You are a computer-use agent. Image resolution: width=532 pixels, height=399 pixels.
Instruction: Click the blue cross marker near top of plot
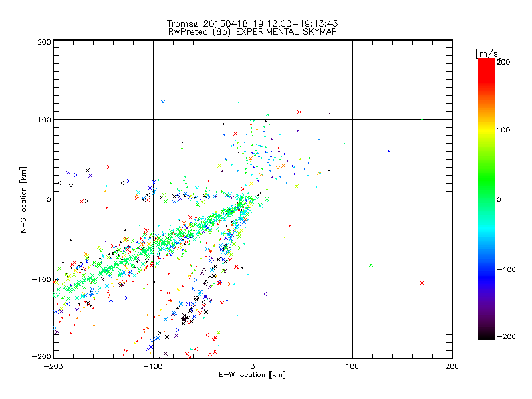coord(163,102)
